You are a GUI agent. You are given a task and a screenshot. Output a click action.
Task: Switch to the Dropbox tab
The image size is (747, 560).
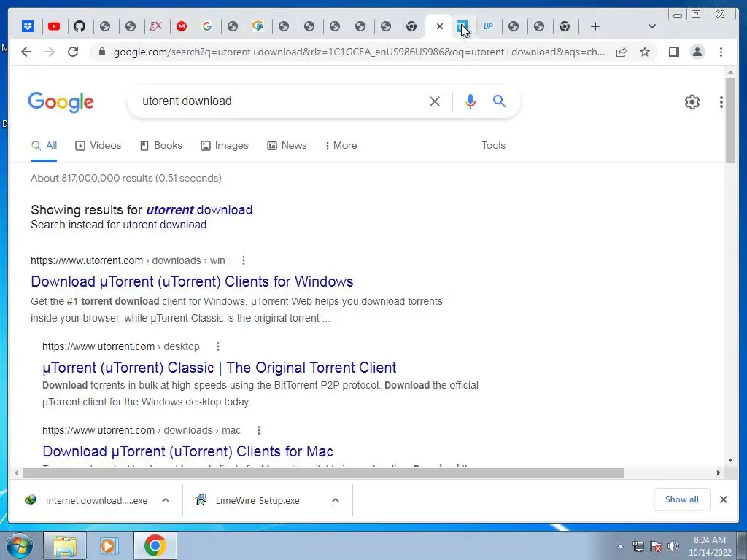[28, 27]
